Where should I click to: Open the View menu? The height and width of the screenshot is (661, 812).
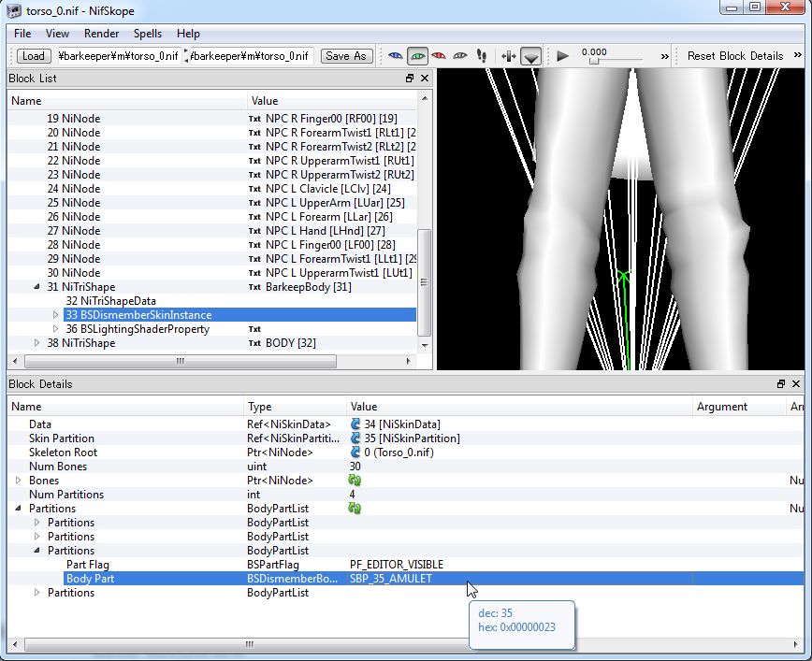coord(57,34)
